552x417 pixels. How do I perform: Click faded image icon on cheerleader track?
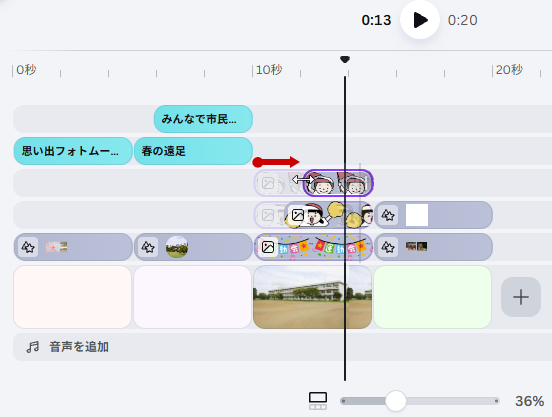pos(268,215)
